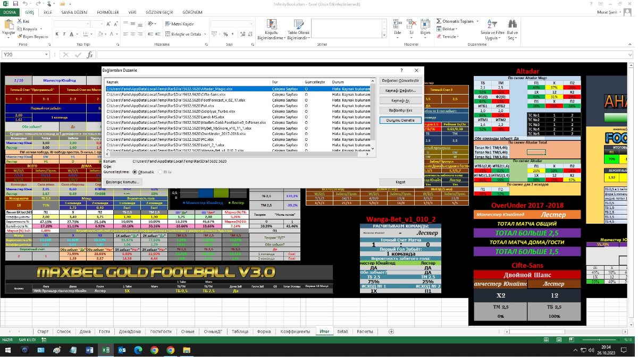Select OverUnder_2017-2018.xlsx link row

click(x=238, y=133)
